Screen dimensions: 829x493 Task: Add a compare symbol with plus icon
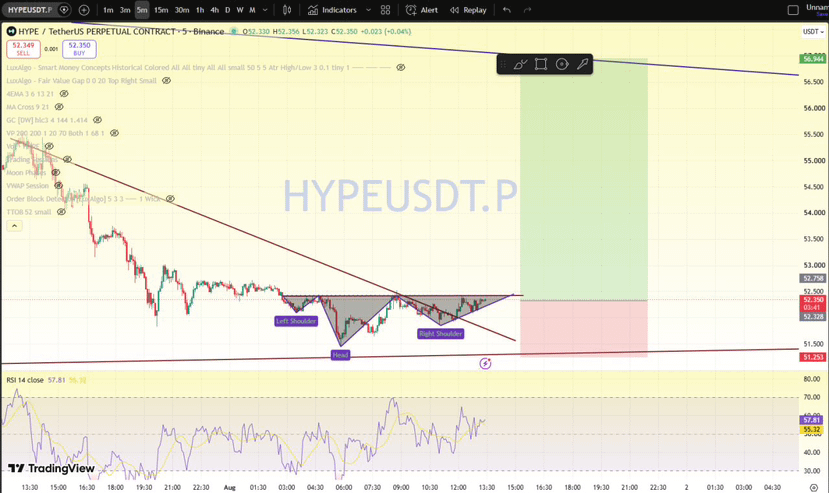pyautogui.click(x=84, y=10)
